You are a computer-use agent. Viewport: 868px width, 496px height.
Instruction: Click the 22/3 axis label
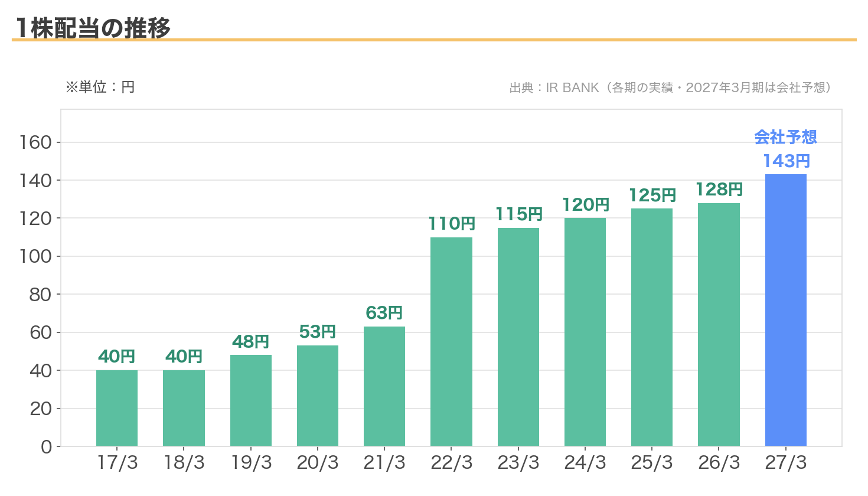(x=452, y=462)
